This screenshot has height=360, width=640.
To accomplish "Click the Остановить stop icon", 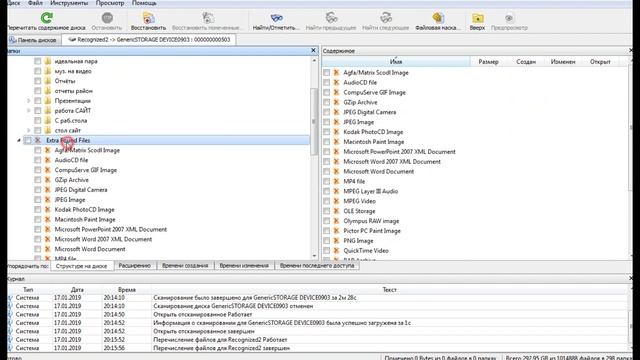I will [107, 18].
